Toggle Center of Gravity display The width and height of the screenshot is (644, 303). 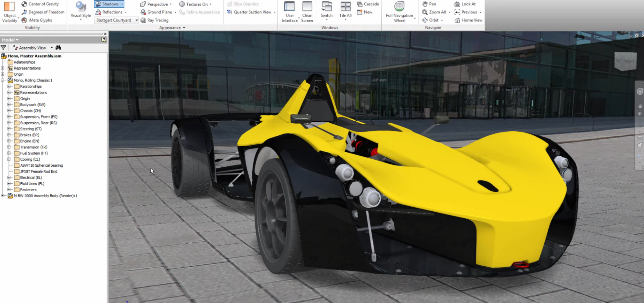coord(40,4)
